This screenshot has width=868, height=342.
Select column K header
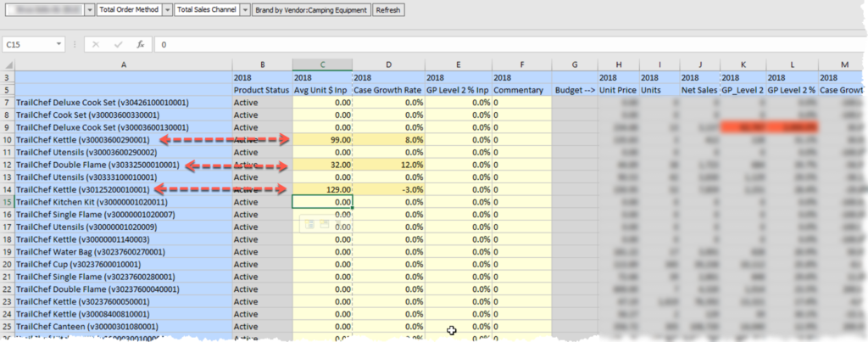coord(743,64)
